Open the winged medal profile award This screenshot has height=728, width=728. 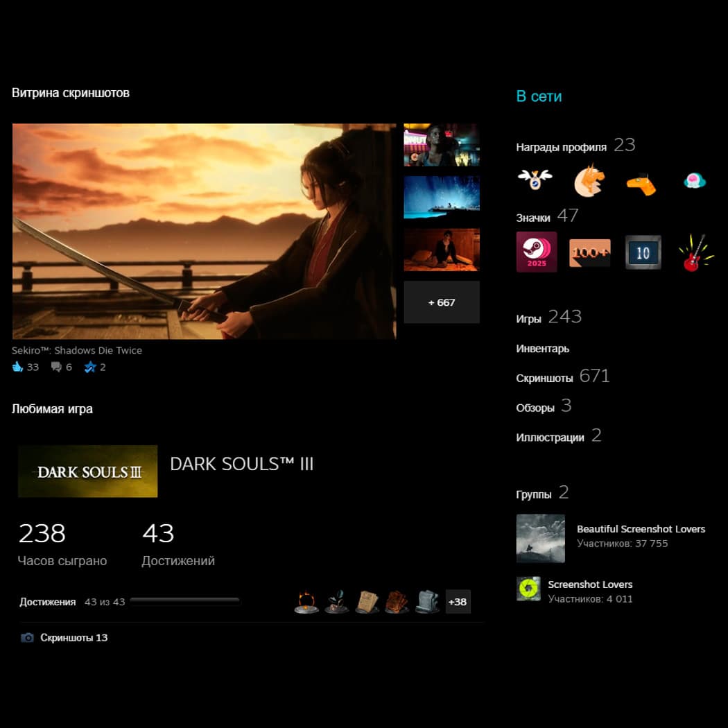(x=535, y=180)
